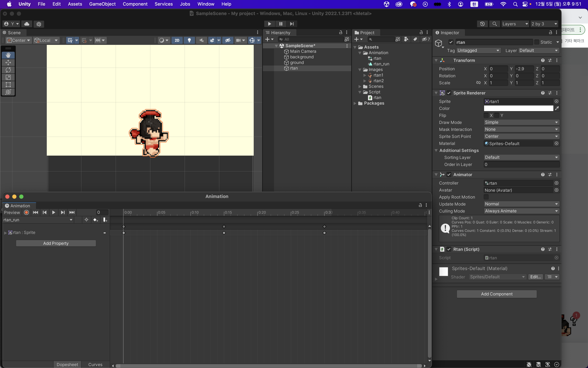
Task: Play the rtan_run animation clip
Action: click(x=53, y=212)
